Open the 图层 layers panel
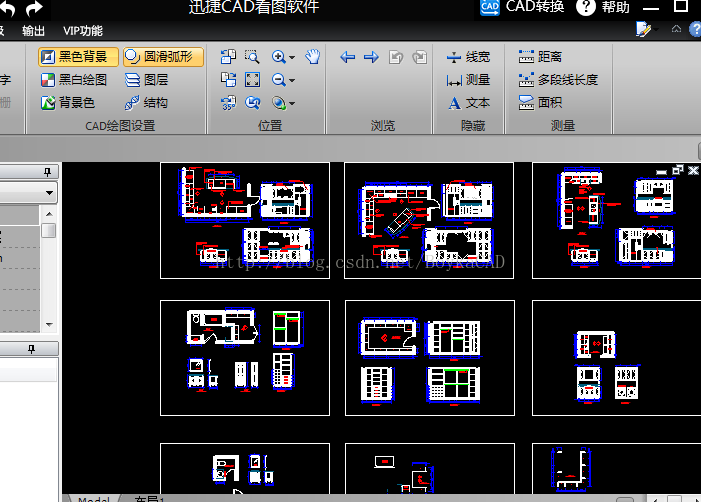 146,80
